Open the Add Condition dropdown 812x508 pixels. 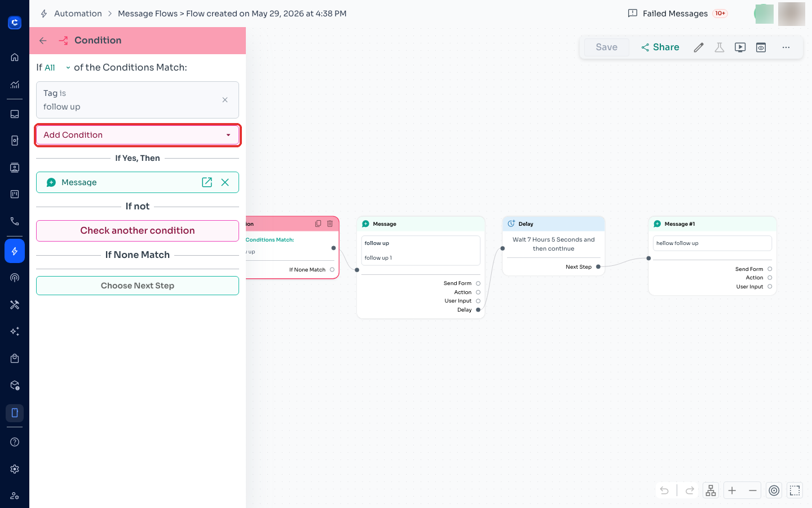(x=138, y=135)
